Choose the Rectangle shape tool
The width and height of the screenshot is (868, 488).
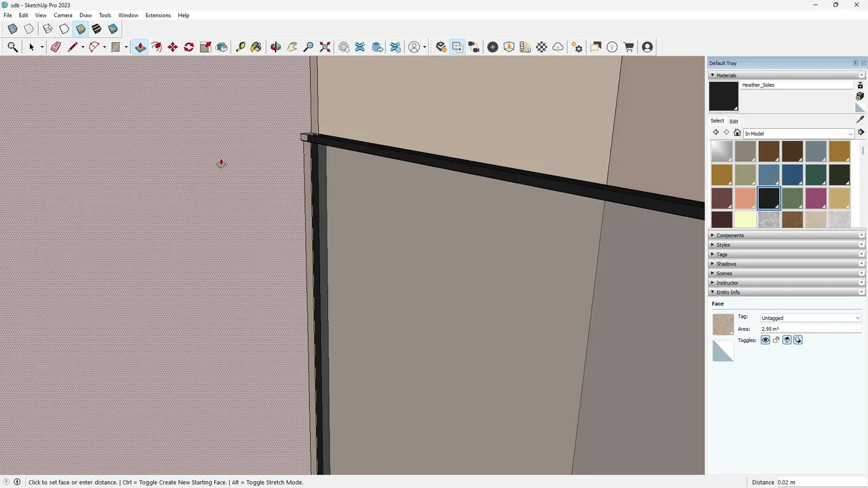(116, 47)
